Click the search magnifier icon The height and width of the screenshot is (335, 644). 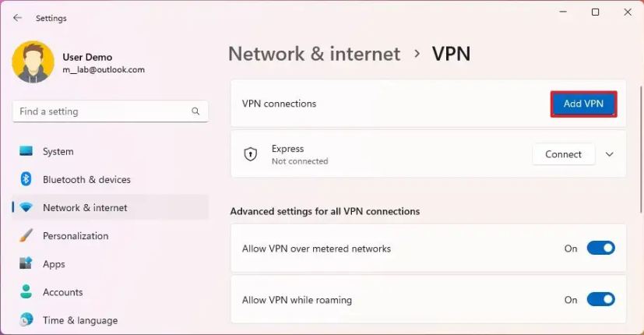point(195,111)
